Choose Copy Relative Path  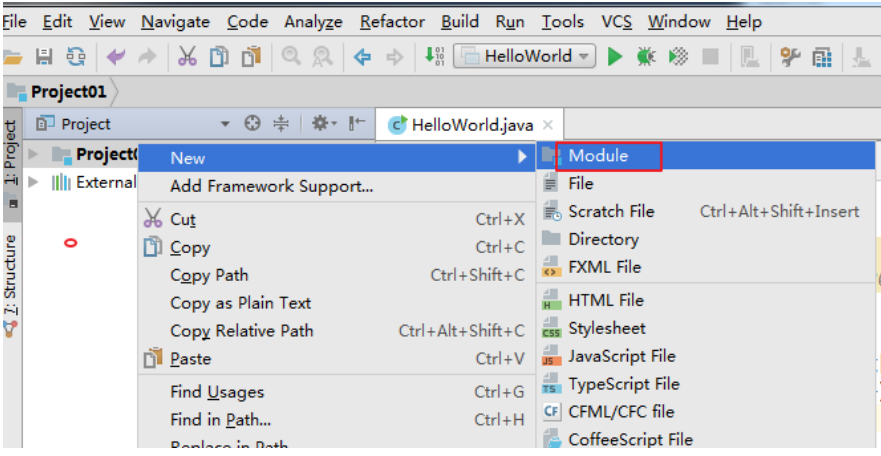pyautogui.click(x=337, y=331)
